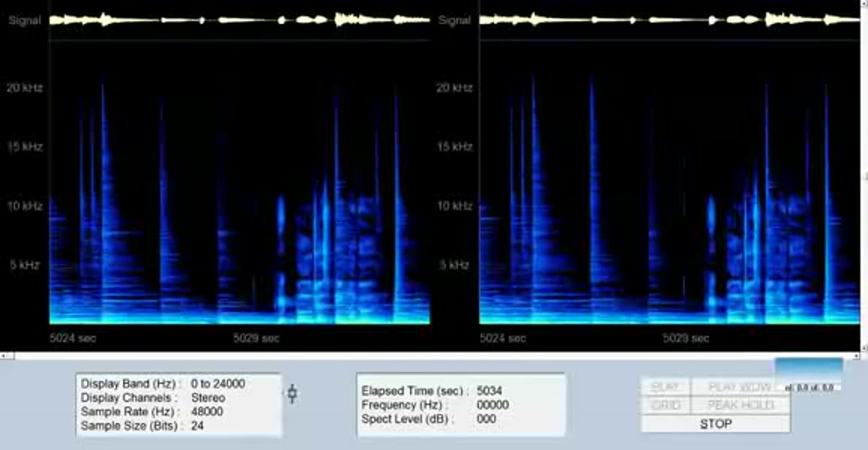This screenshot has height=450, width=868.
Task: Click the left arrow of the horizontal scrollbar
Action: click(3, 356)
